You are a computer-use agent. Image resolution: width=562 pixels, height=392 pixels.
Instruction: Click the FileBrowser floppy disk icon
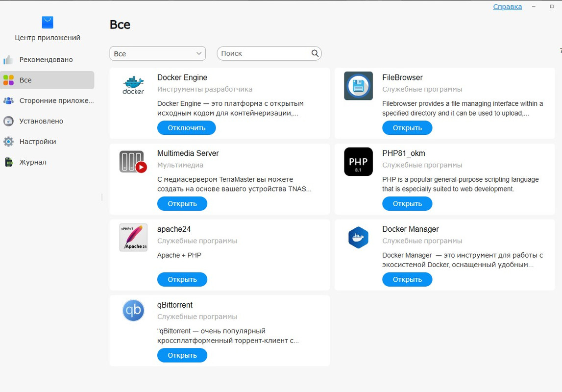[x=359, y=86]
